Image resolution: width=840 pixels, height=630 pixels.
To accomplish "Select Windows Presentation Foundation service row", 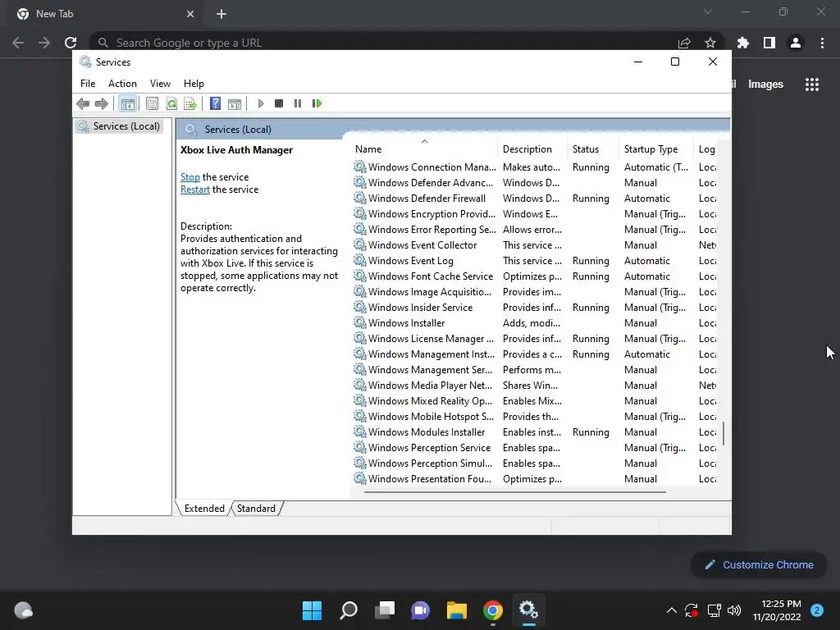I will pyautogui.click(x=535, y=478).
